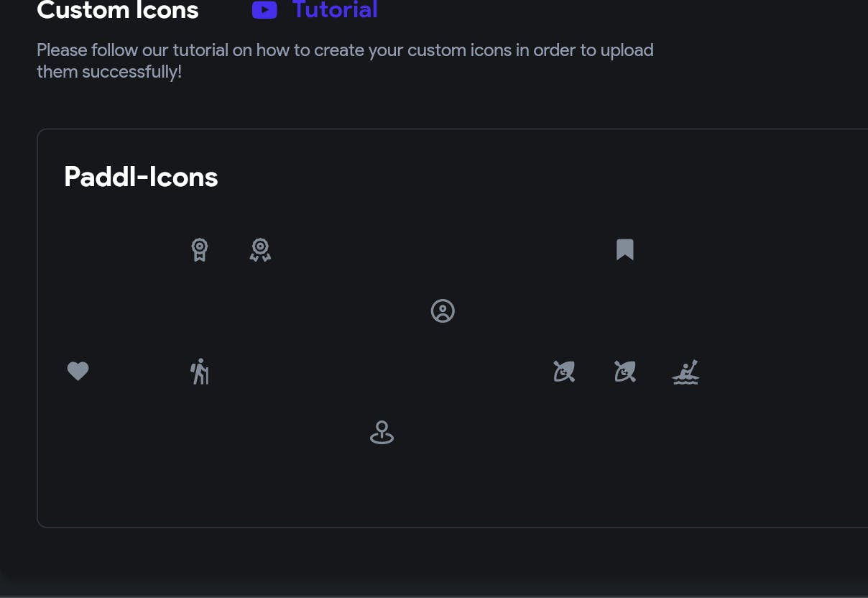Select the user profile circle icon
The width and height of the screenshot is (868, 598).
[443, 311]
